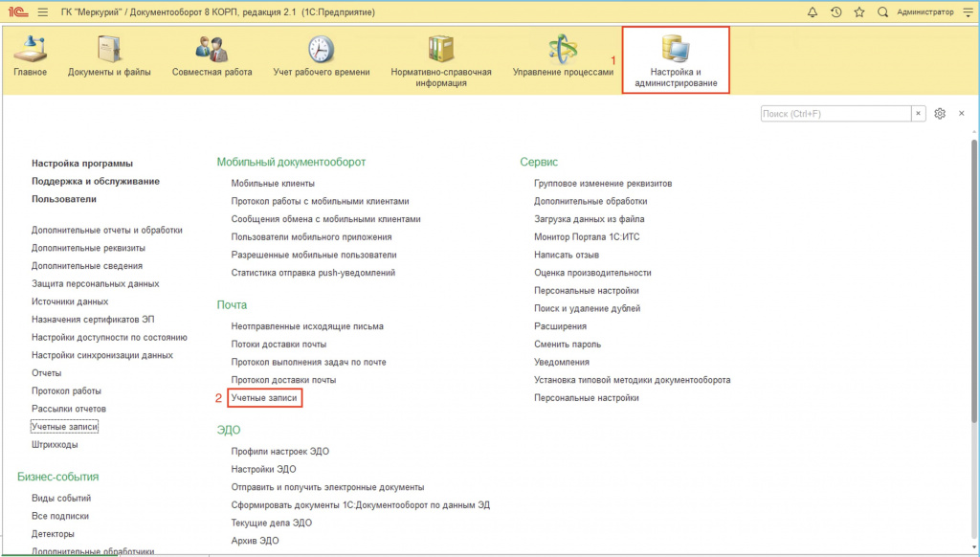Go to Главное section

coord(30,57)
